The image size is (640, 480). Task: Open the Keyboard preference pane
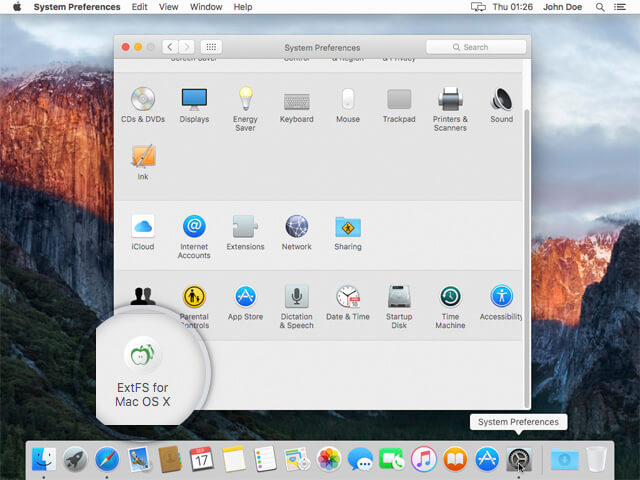(296, 100)
